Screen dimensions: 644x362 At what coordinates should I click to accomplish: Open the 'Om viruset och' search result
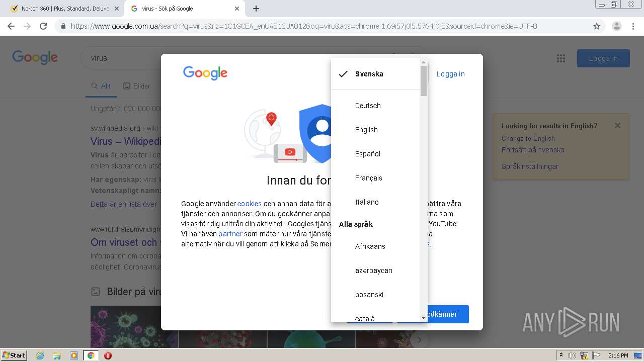pos(126,242)
